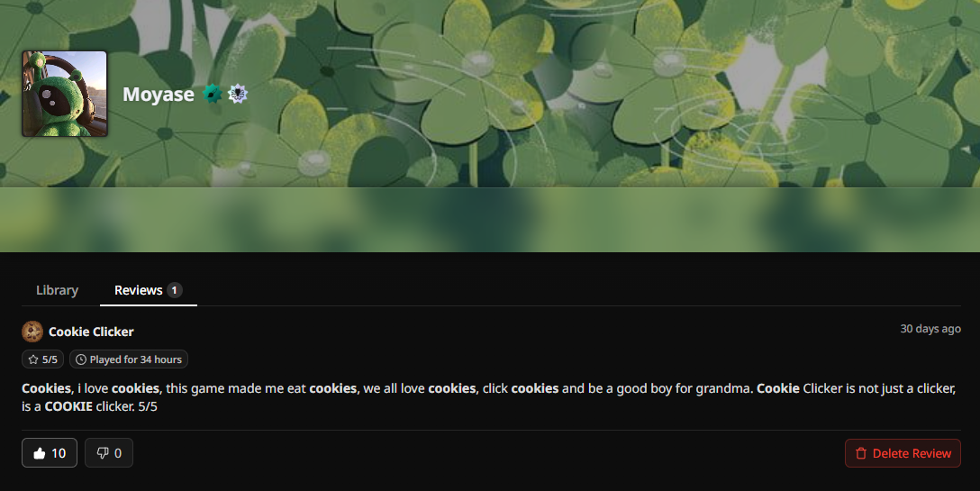
Task: Click the Moyase username text
Action: click(159, 94)
